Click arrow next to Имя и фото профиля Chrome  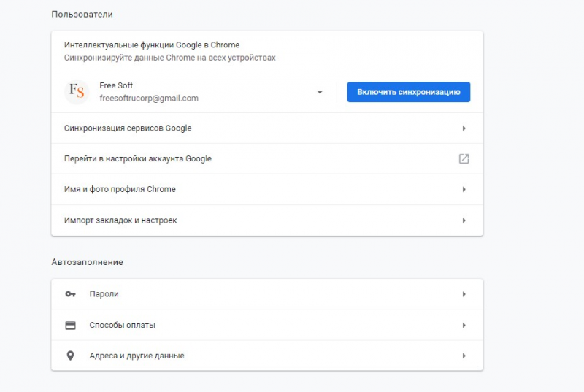tap(464, 190)
